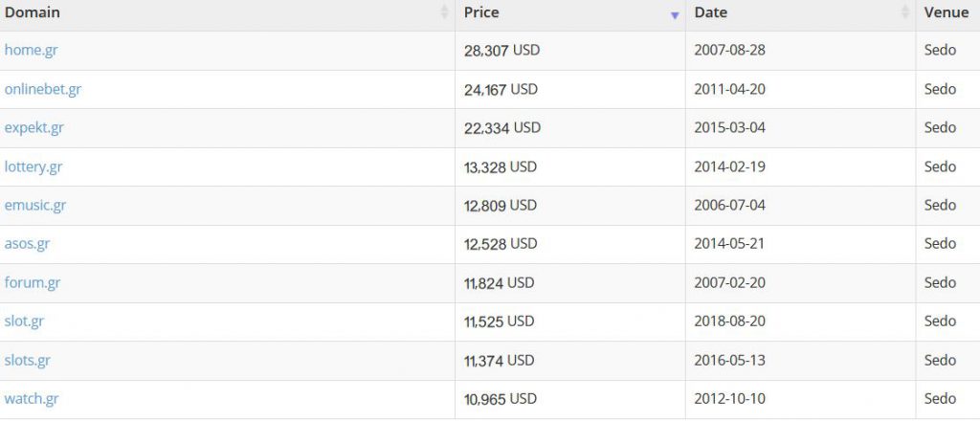Click the Price column descending sort arrow
Screen dimensions: 980x421
[675, 14]
